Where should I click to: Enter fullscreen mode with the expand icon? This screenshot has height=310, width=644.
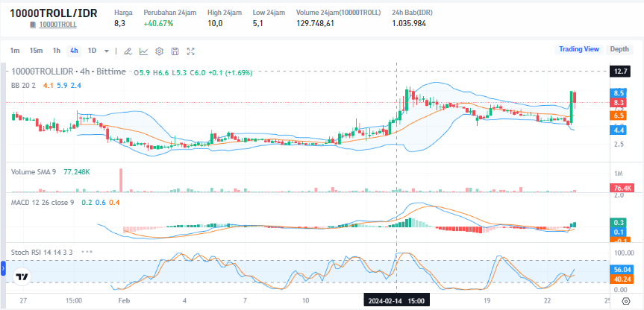(191, 51)
